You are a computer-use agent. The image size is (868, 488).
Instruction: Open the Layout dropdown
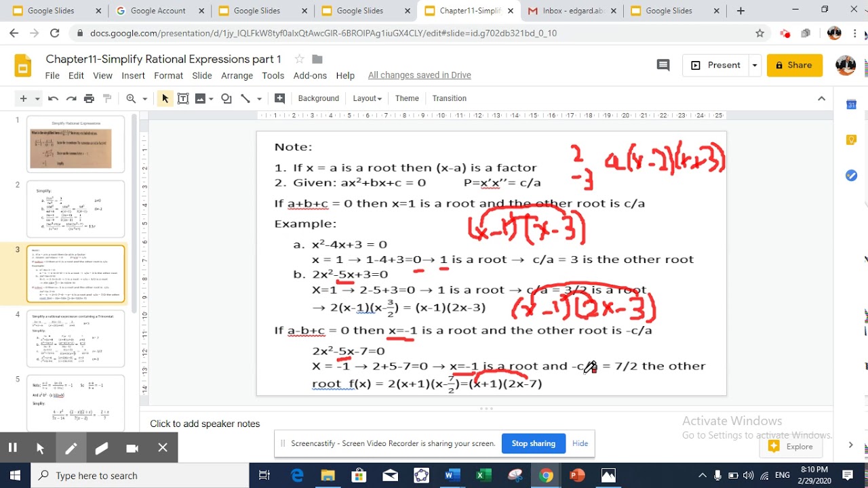[367, 98]
